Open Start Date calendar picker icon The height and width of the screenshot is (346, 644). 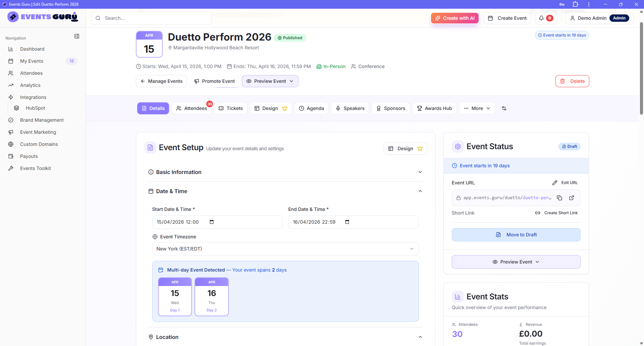tap(212, 222)
